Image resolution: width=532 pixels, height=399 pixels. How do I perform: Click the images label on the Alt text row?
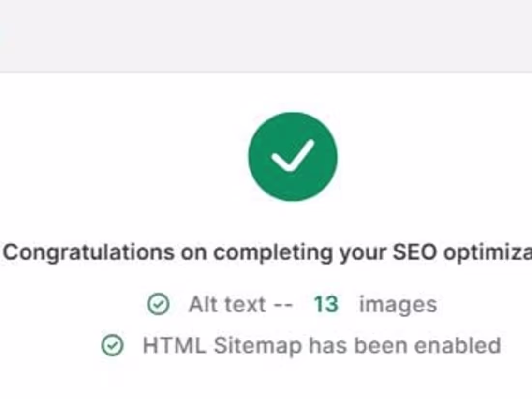click(397, 304)
